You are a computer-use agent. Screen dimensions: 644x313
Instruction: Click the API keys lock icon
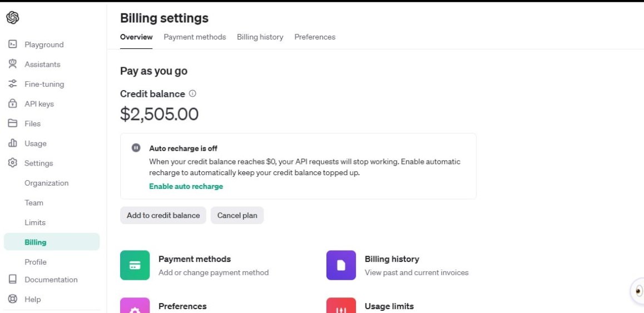click(13, 103)
